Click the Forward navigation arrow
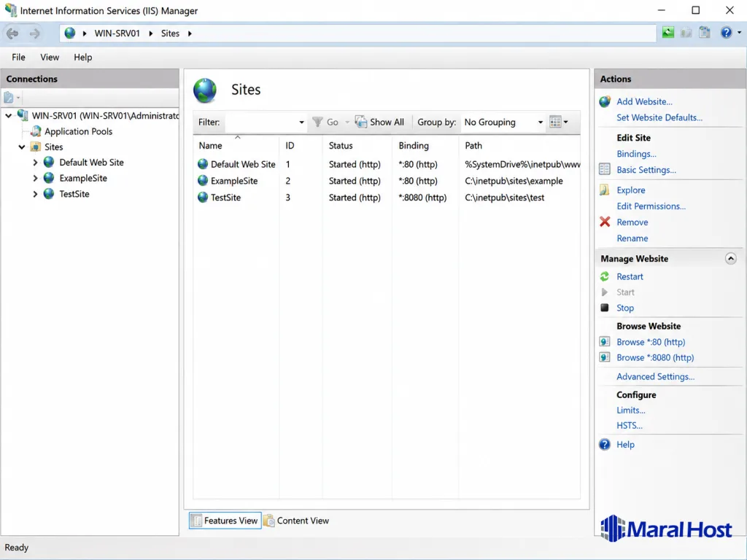 [x=35, y=34]
